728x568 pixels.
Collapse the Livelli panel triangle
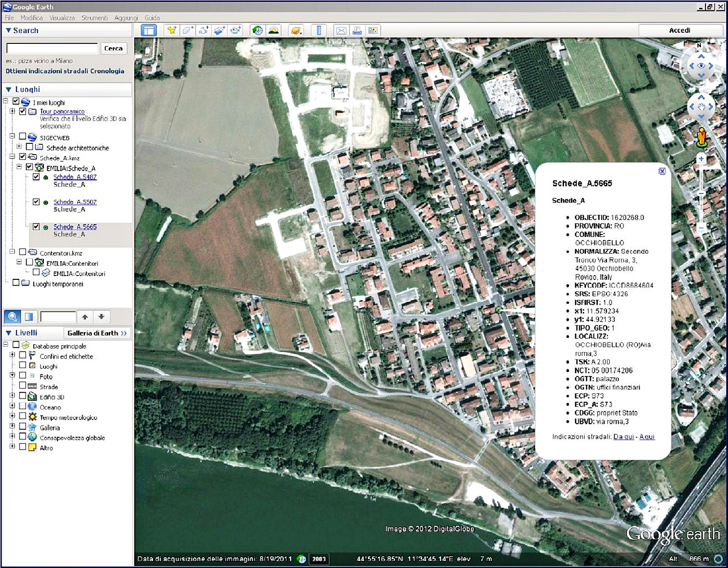click(x=8, y=333)
